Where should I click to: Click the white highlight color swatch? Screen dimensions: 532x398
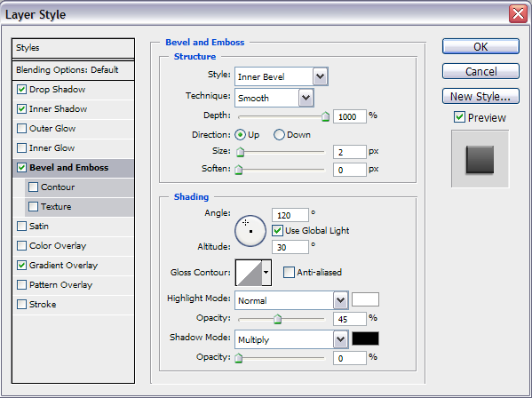tap(365, 299)
